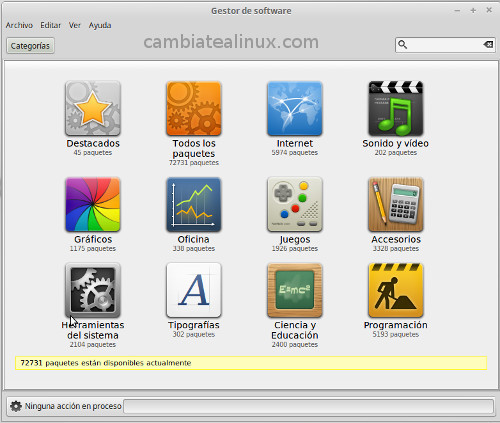500x423 pixels.
Task: Focus the search text field
Action: point(445,45)
